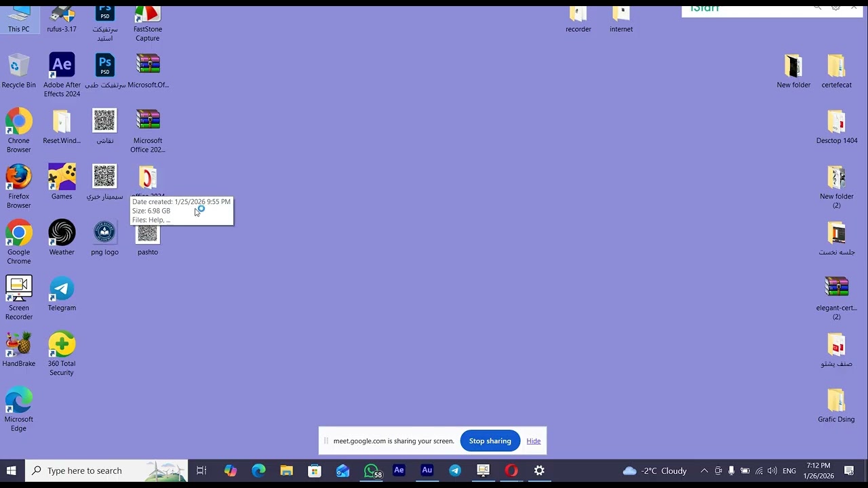Open Task View from the taskbar

[201, 470]
